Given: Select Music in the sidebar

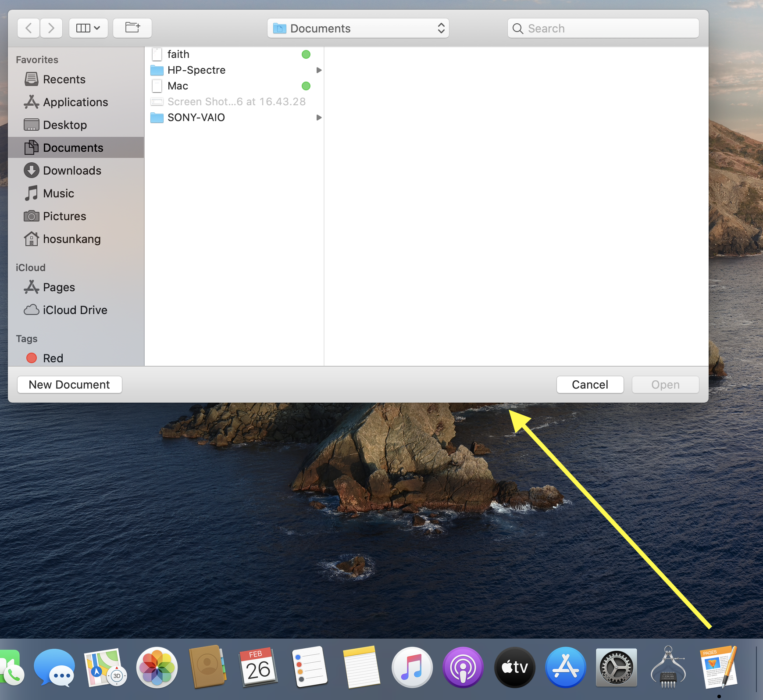Looking at the screenshot, I should [76, 193].
